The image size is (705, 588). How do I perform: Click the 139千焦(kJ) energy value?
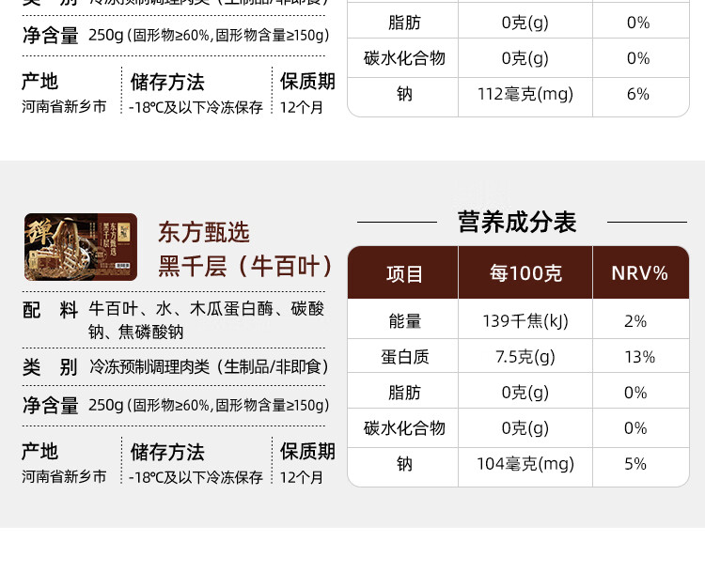pyautogui.click(x=525, y=321)
